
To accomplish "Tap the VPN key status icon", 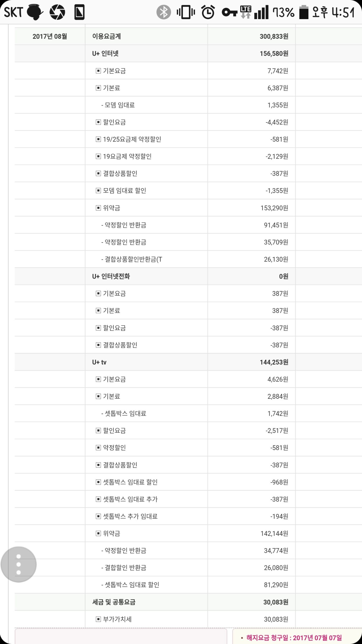I will (229, 12).
